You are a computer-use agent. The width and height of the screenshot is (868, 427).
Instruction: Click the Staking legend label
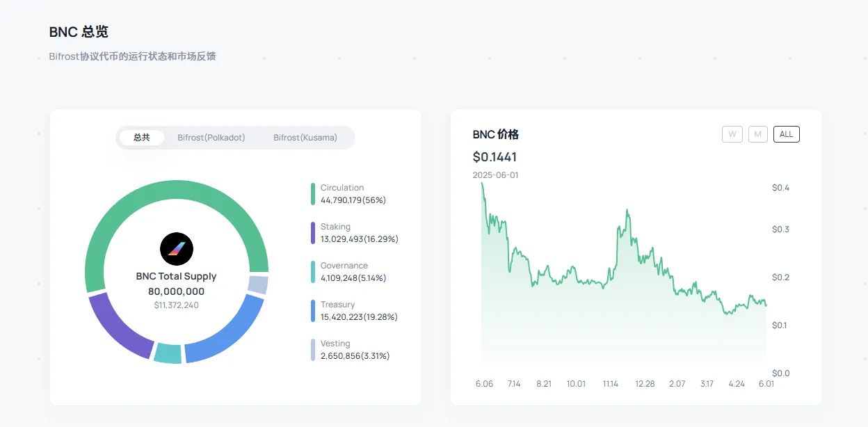[335, 227]
